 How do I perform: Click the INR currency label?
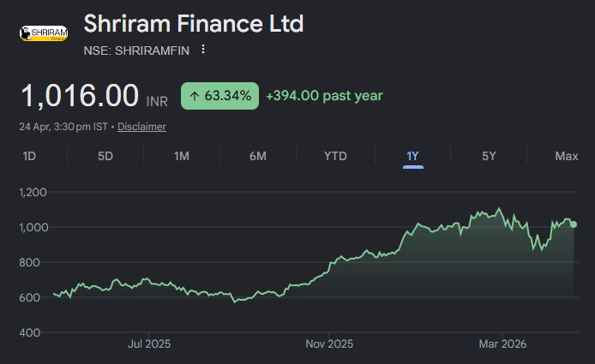point(157,102)
